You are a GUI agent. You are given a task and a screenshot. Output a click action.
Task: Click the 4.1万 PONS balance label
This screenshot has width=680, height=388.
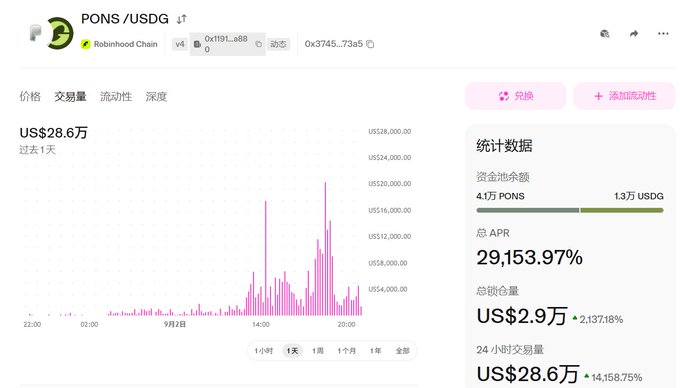coord(500,196)
